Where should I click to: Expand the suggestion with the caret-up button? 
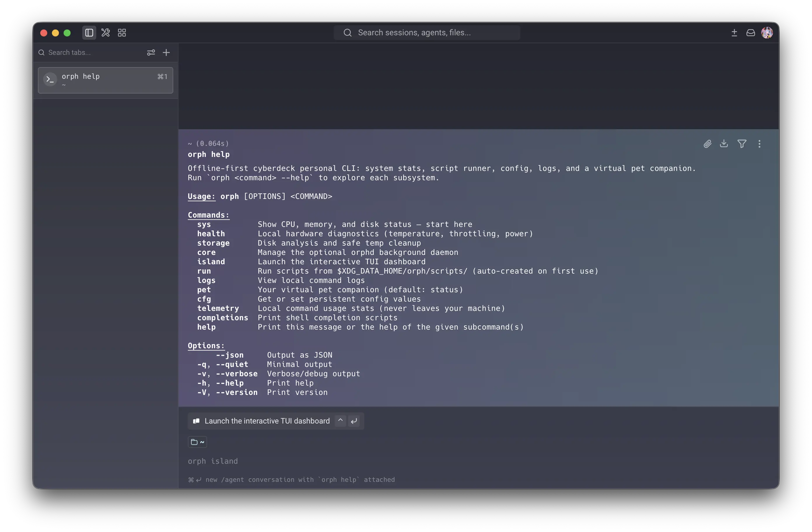click(340, 421)
